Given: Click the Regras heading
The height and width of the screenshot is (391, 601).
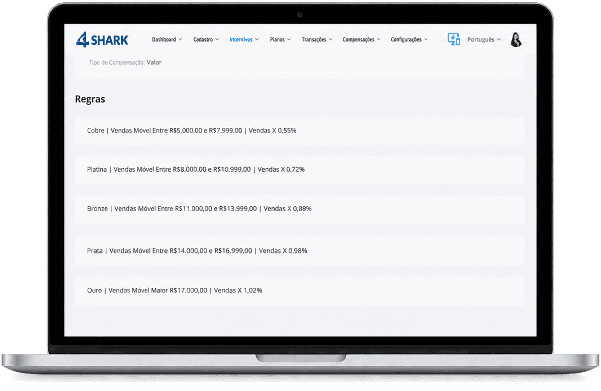Looking at the screenshot, I should [x=90, y=99].
